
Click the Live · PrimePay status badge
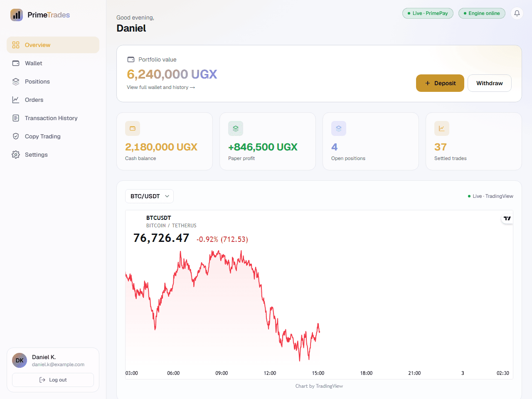coord(428,13)
